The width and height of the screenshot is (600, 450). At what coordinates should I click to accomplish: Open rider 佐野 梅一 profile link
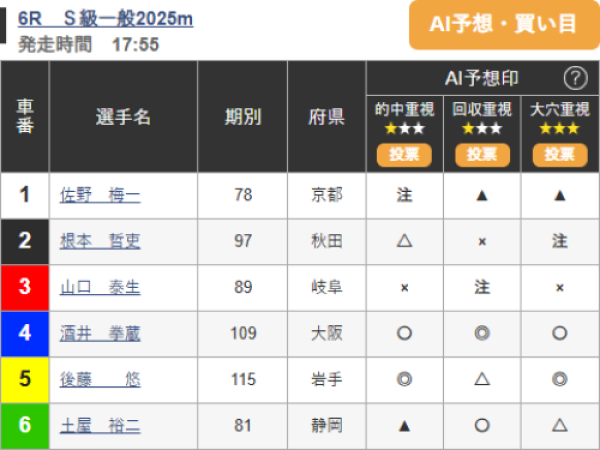point(100,196)
